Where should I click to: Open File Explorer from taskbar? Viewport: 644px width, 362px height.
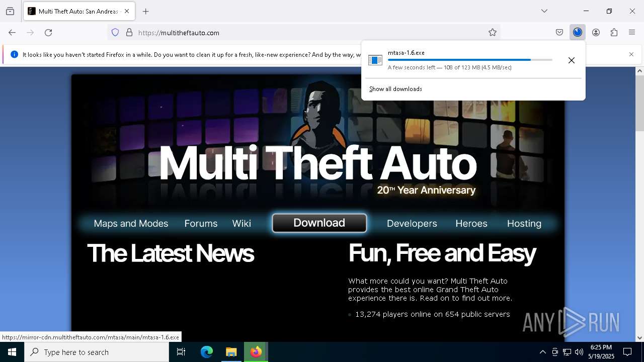231,352
